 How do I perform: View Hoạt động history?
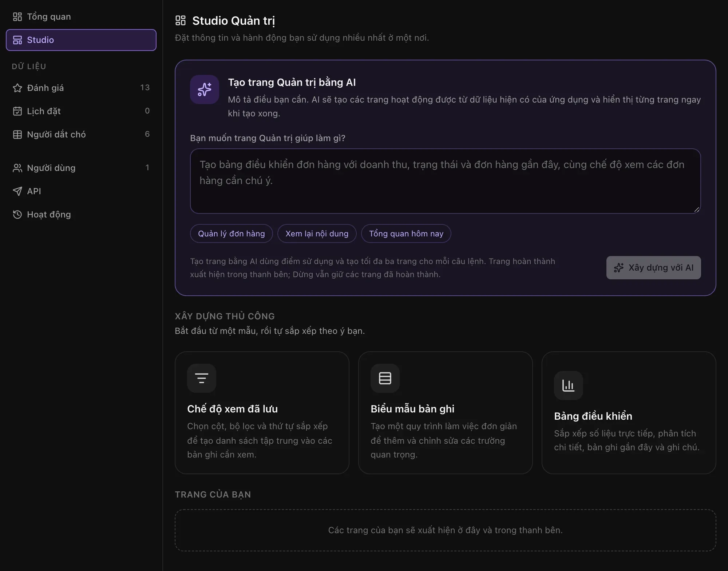(81, 214)
